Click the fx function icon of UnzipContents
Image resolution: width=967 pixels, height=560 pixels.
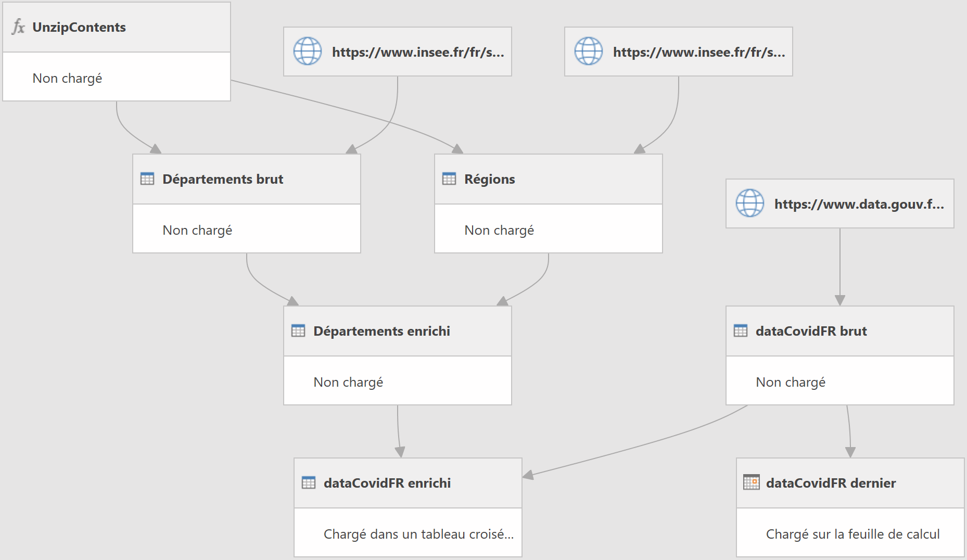(x=18, y=27)
